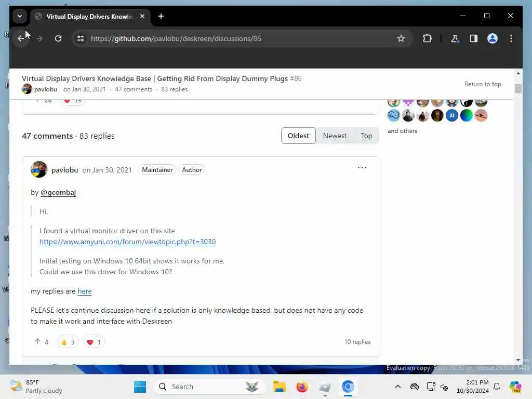
Task: Click the muted volume tray icon
Action: point(445,387)
